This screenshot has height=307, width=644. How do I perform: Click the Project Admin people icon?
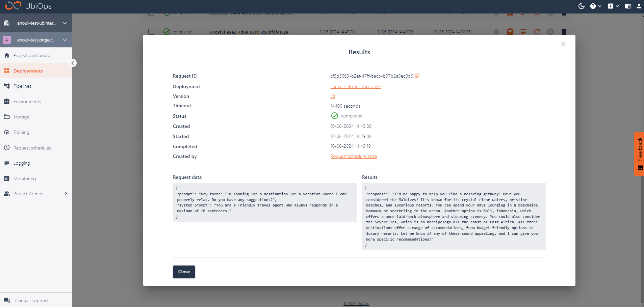[x=7, y=194]
